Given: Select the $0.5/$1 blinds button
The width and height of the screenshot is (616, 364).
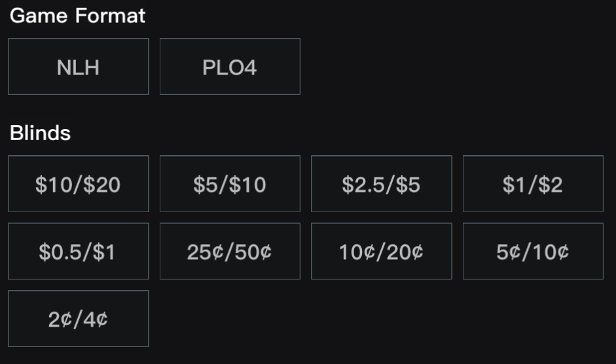Looking at the screenshot, I should [x=78, y=251].
